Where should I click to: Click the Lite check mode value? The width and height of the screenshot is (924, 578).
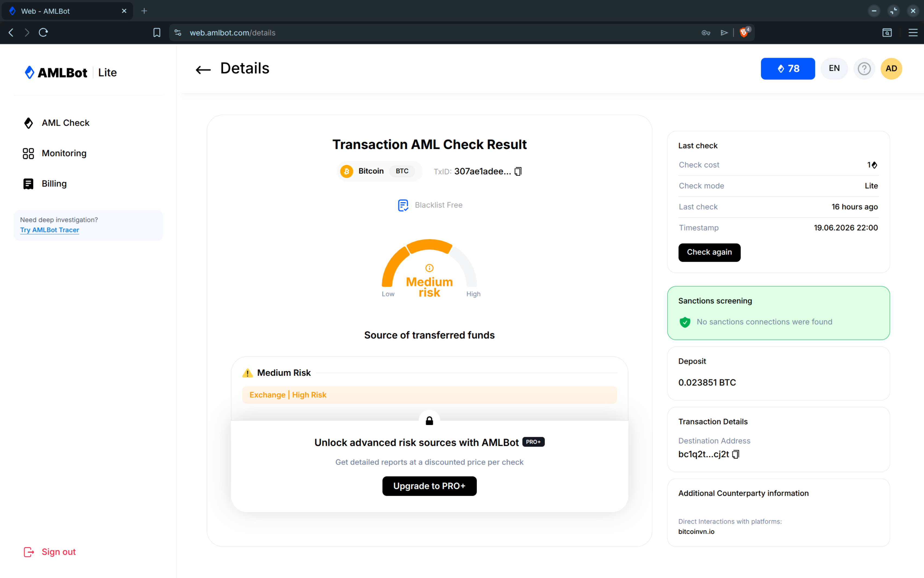[x=871, y=186]
